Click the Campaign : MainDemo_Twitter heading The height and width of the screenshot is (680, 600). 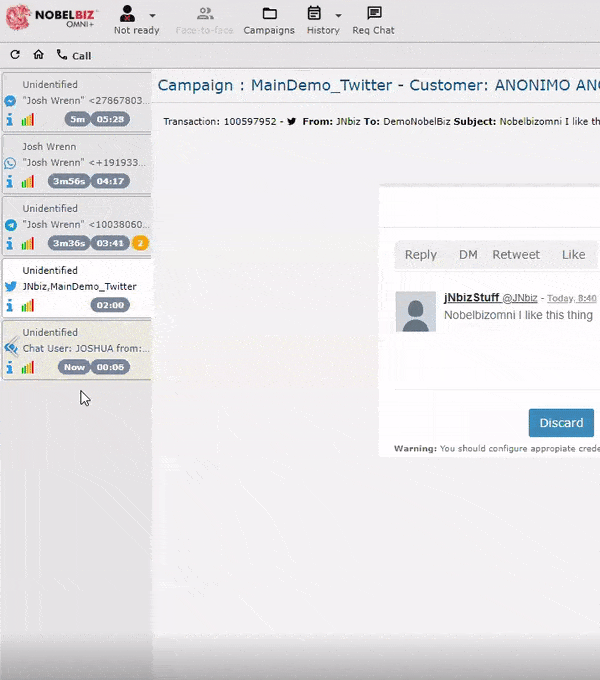point(275,85)
